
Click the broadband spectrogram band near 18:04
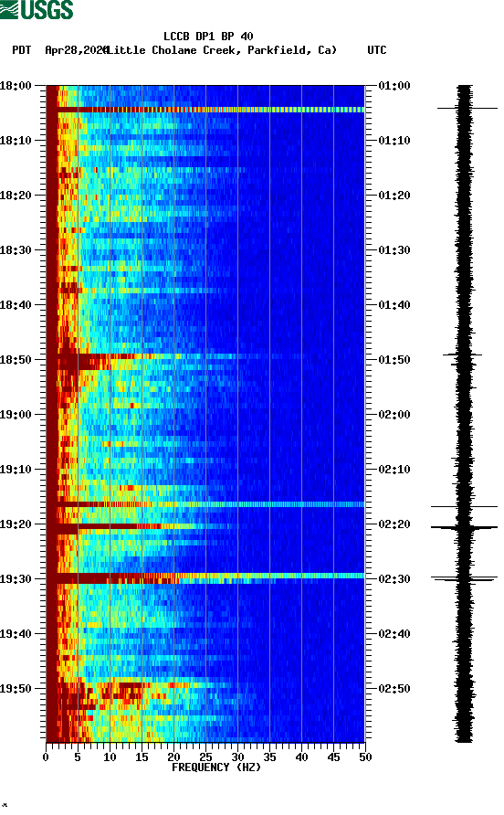point(205,110)
